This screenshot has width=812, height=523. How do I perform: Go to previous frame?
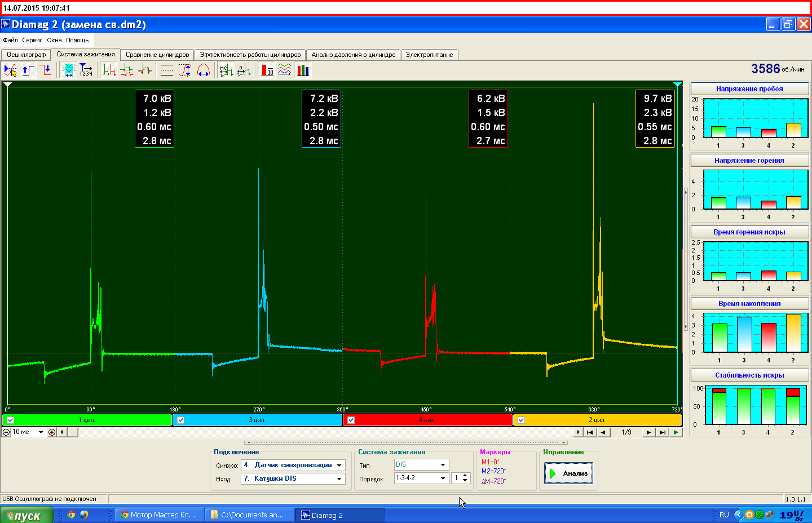[x=603, y=432]
